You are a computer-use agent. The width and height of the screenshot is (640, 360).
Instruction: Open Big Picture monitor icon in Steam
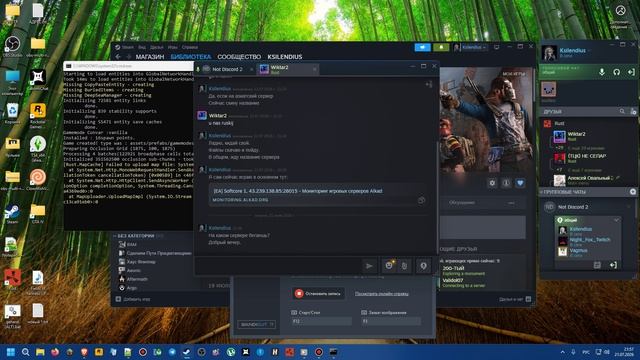pyautogui.click(x=496, y=47)
